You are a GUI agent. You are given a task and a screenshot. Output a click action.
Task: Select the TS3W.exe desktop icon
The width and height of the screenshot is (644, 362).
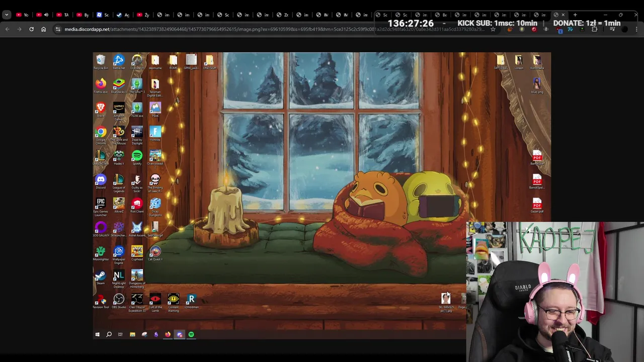click(137, 110)
